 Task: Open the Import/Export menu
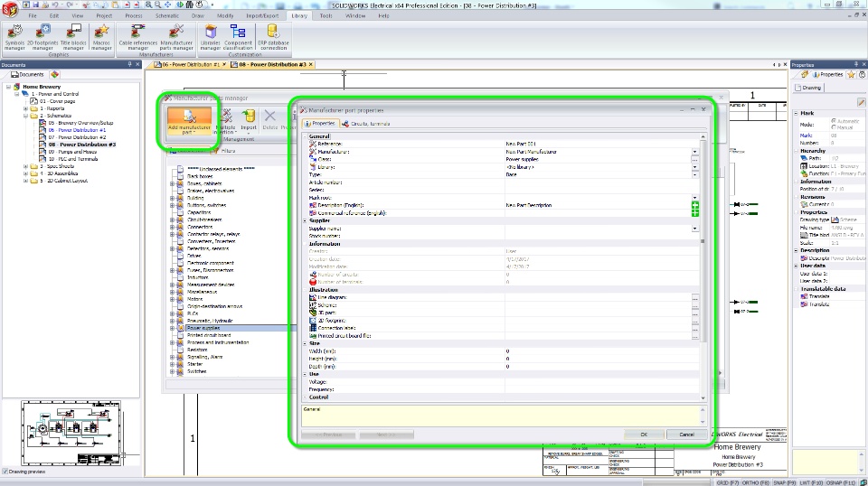(x=262, y=16)
